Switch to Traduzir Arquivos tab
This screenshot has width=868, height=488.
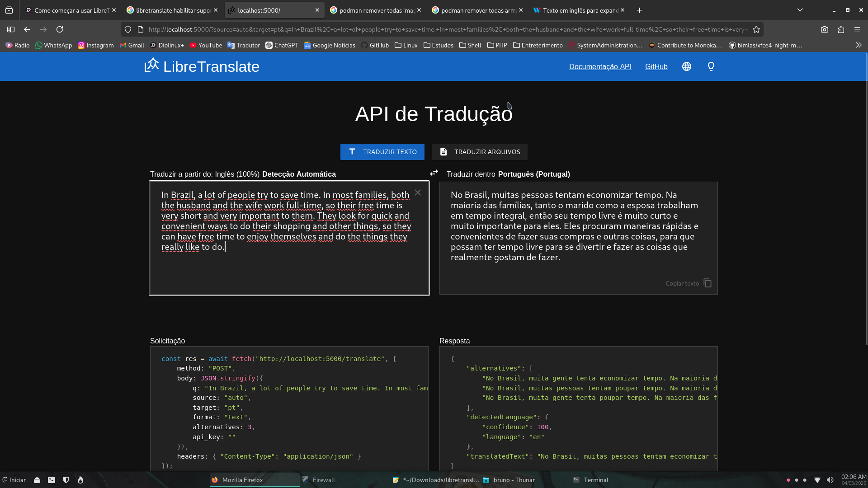pyautogui.click(x=479, y=152)
